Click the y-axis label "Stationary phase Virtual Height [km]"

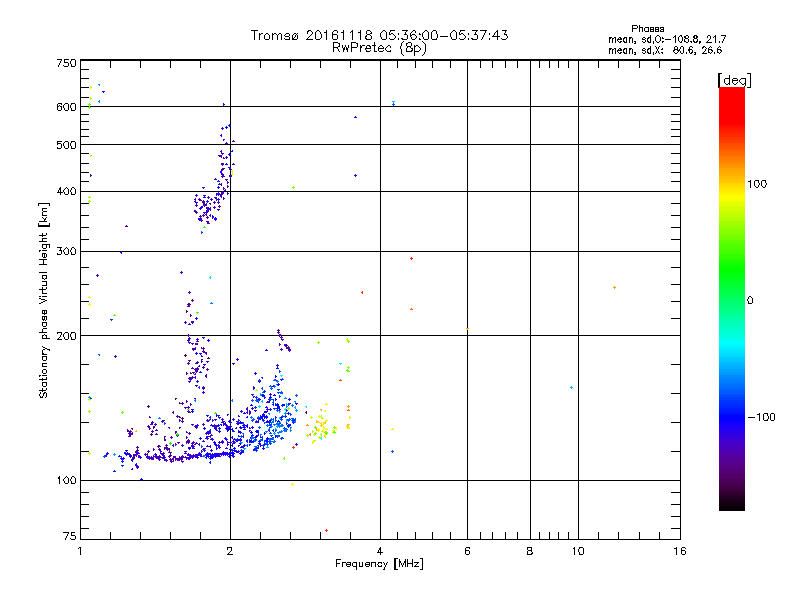click(44, 301)
